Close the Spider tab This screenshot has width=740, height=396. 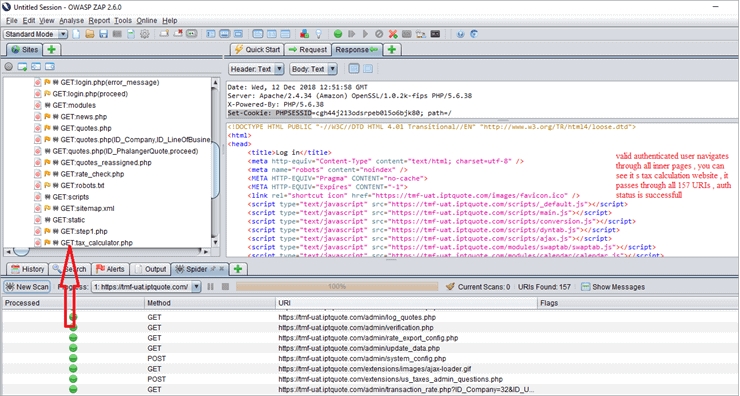pos(222,269)
